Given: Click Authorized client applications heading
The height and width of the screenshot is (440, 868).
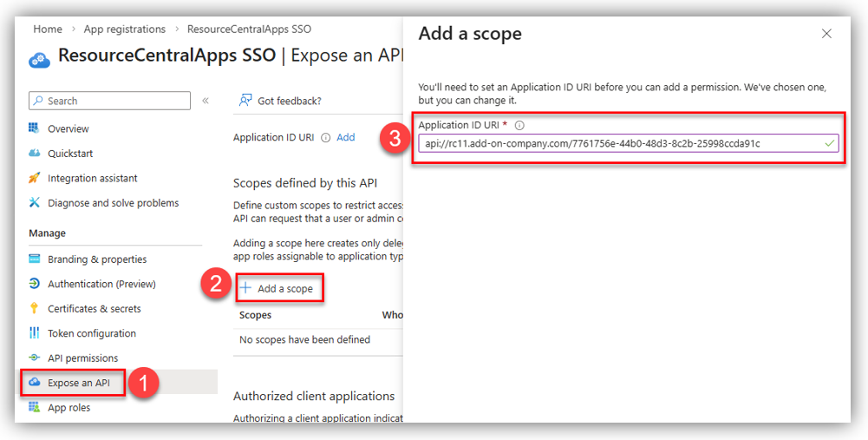Looking at the screenshot, I should pos(314,397).
